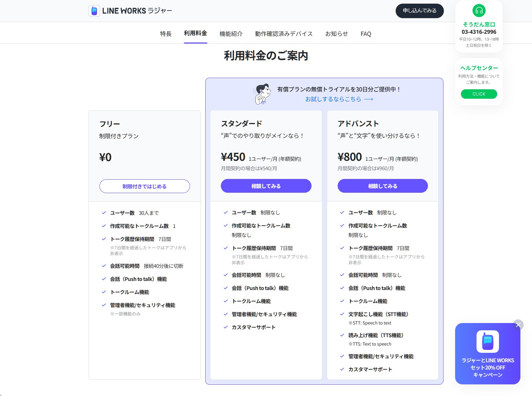Click the ¥800 Advanced plan price
The image size is (532, 396).
[x=350, y=157]
